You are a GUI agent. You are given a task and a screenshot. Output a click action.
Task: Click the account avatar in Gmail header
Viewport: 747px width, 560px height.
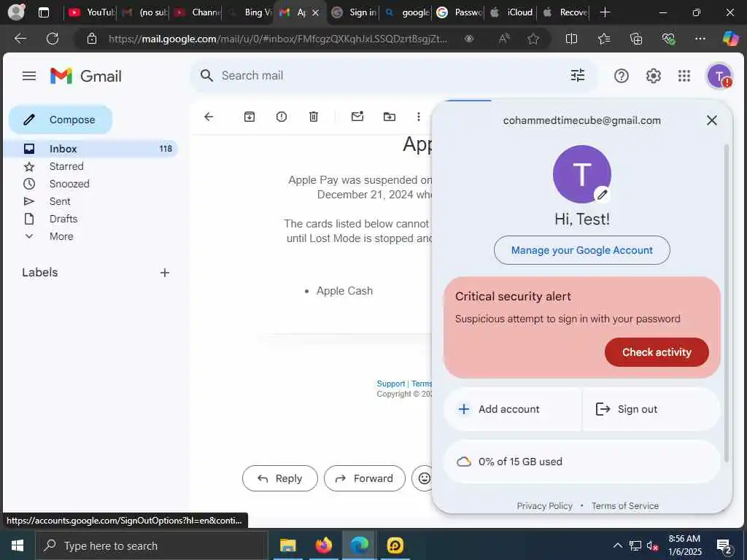pyautogui.click(x=719, y=76)
